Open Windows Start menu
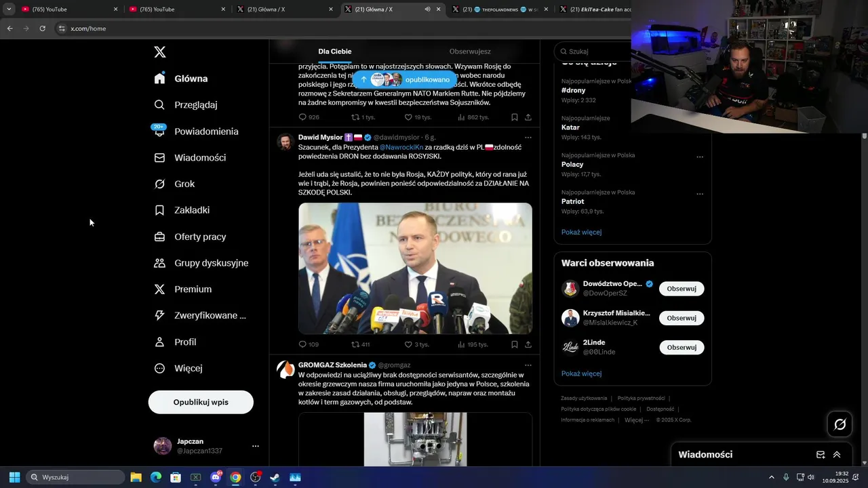The height and width of the screenshot is (488, 868). pos(14,477)
